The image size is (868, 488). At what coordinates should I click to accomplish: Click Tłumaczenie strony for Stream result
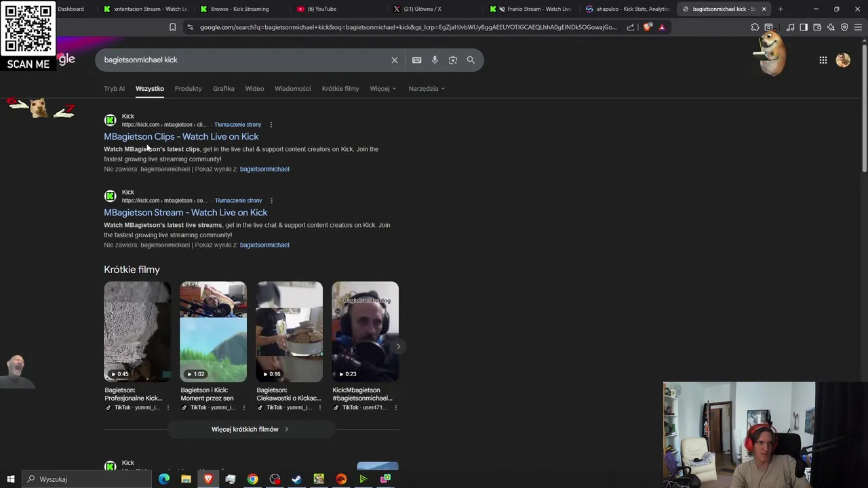[237, 201]
